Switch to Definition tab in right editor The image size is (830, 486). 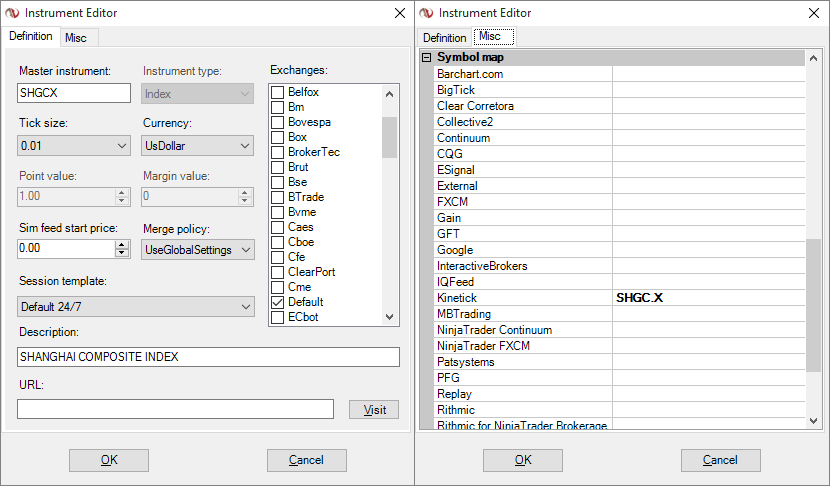444,38
